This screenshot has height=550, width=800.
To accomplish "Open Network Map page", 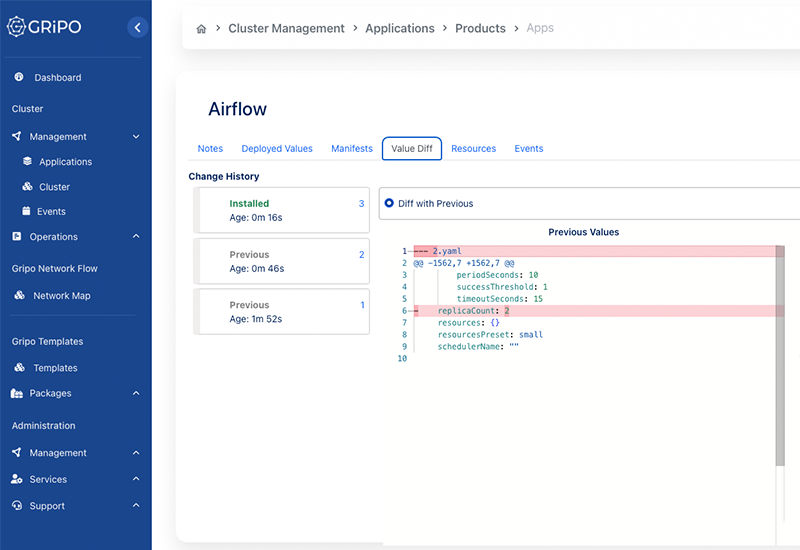I will click(62, 295).
